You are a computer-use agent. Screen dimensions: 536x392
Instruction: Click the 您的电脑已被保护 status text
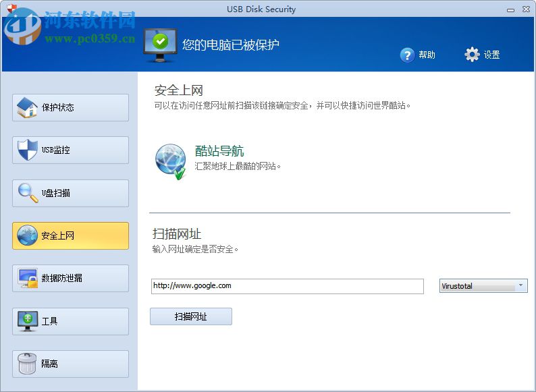tap(231, 45)
